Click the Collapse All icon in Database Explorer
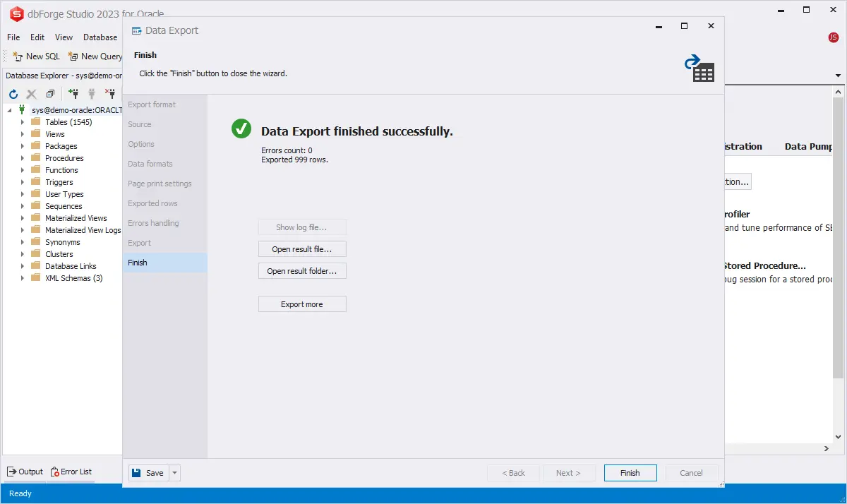Screen dimensions: 847x504 click(x=50, y=93)
